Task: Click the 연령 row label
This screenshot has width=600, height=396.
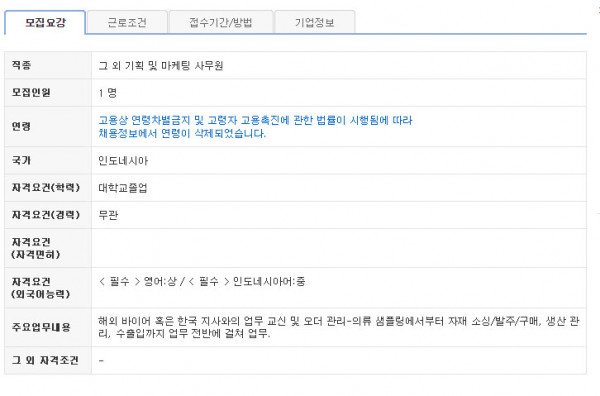Action: point(21,126)
